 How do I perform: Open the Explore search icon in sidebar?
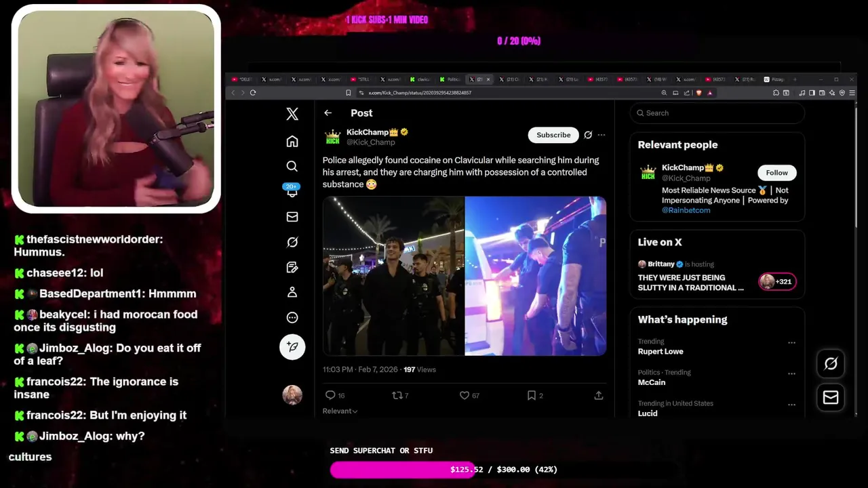click(292, 166)
